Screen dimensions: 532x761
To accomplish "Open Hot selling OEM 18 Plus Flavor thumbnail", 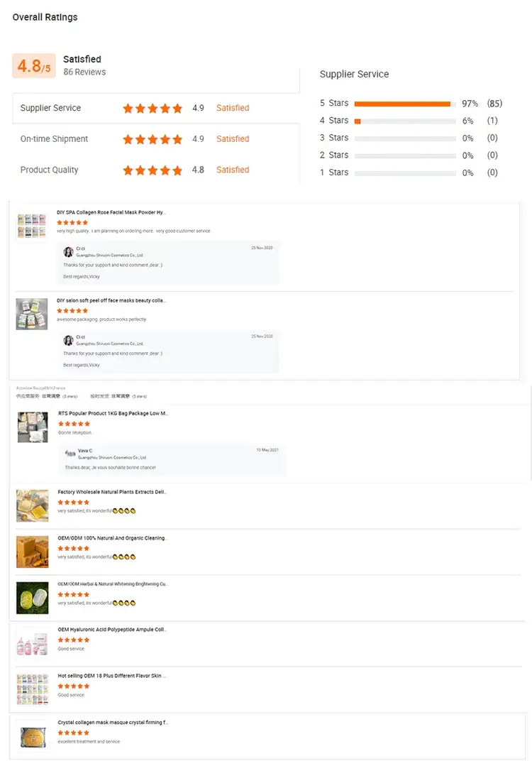I will click(x=33, y=689).
